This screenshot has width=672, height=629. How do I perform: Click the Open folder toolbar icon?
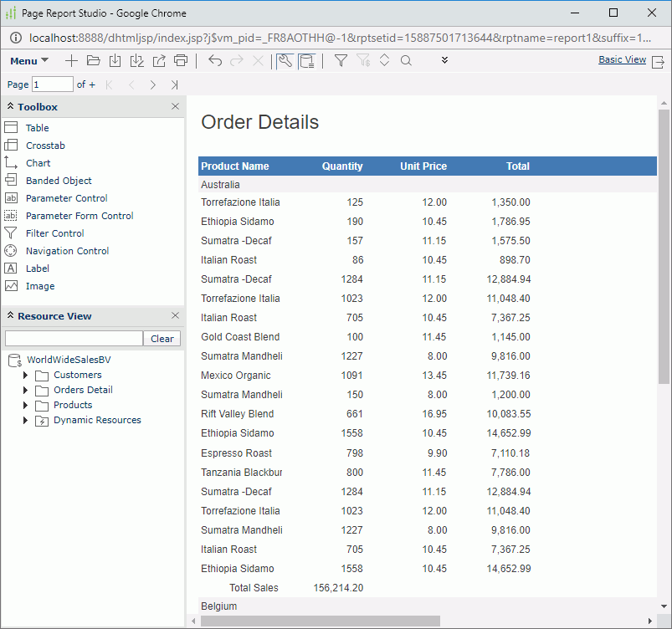(93, 60)
